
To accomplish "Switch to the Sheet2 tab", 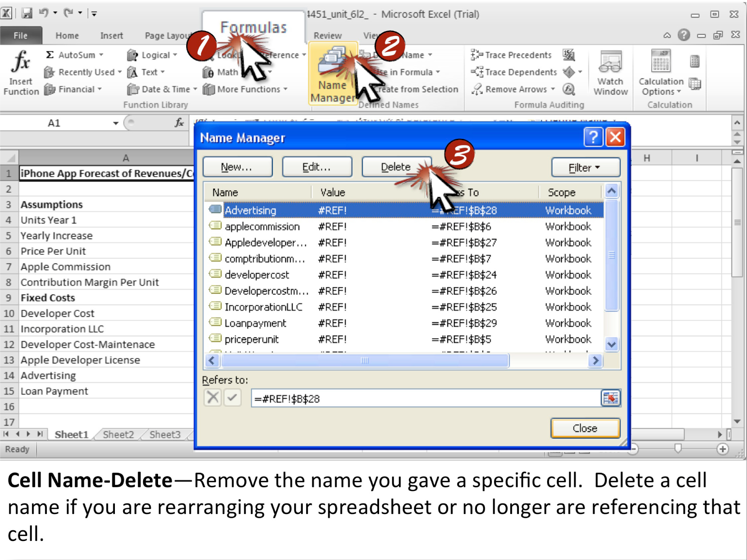I will pos(118,434).
